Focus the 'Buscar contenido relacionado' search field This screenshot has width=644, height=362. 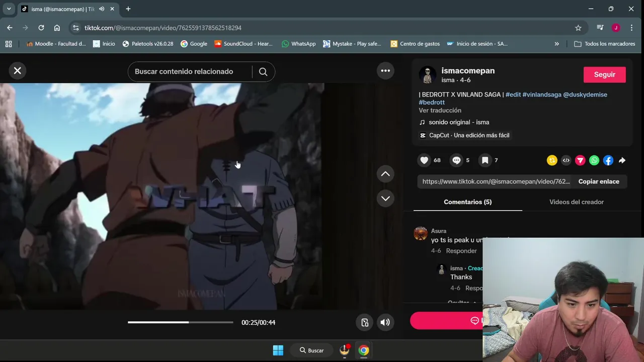(x=190, y=71)
